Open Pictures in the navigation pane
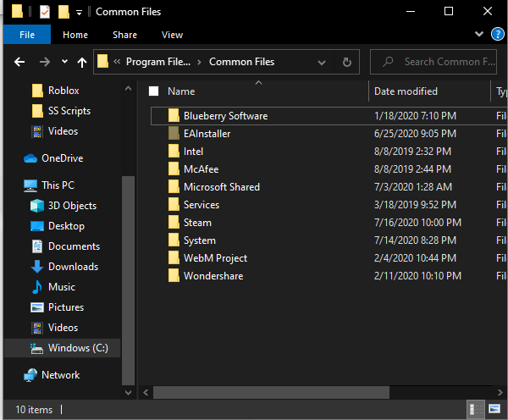 coord(66,307)
